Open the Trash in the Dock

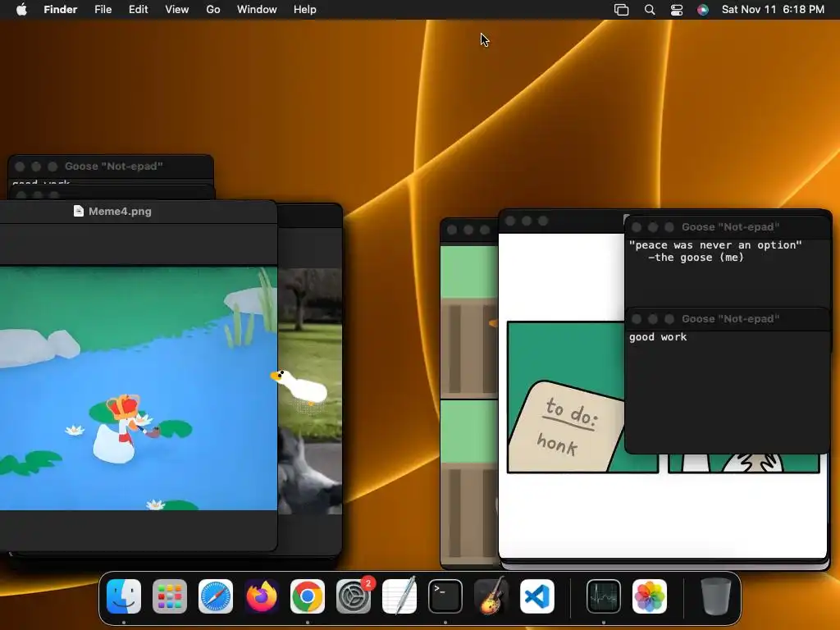point(715,596)
